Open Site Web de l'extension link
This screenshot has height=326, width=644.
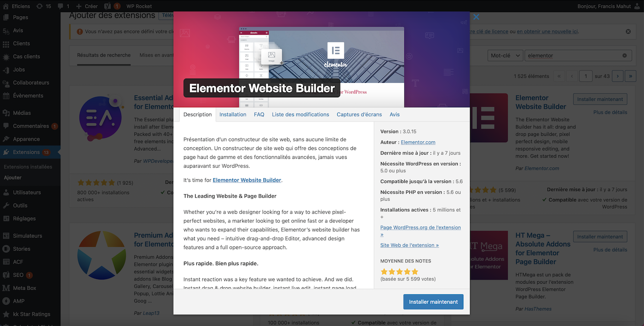click(409, 245)
